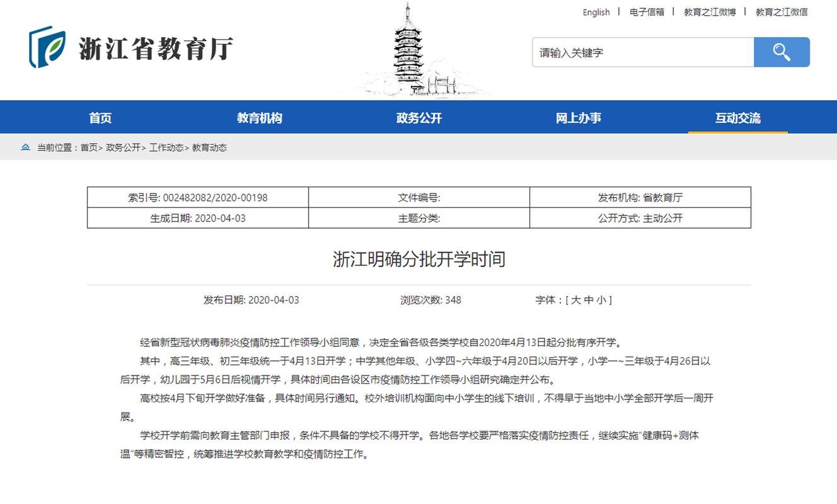Switch to the 网上办事 tab
This screenshot has height=504, width=837.
pyautogui.click(x=579, y=118)
